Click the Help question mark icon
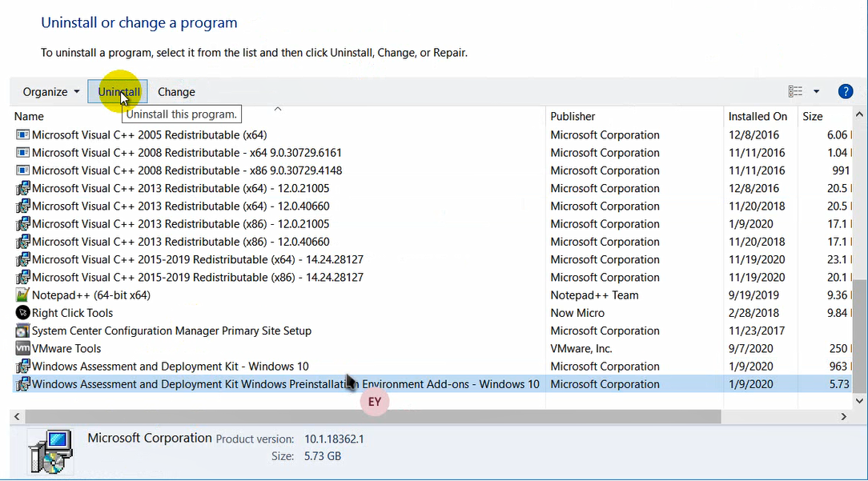868x481 pixels. pyautogui.click(x=846, y=91)
